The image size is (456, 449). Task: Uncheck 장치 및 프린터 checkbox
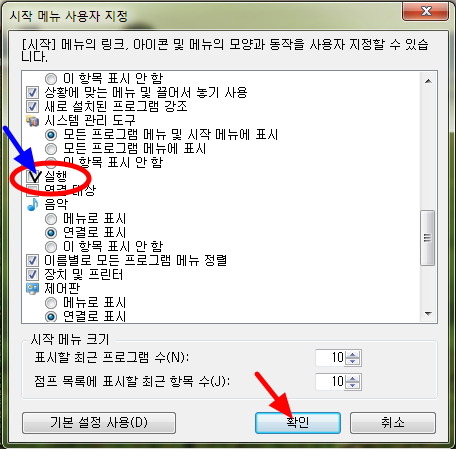(x=32, y=275)
